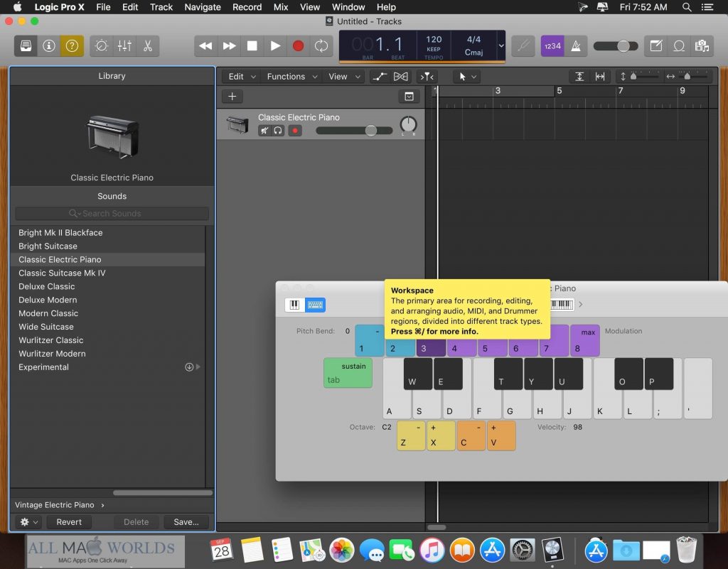Toggle the metronome click button

tap(576, 46)
